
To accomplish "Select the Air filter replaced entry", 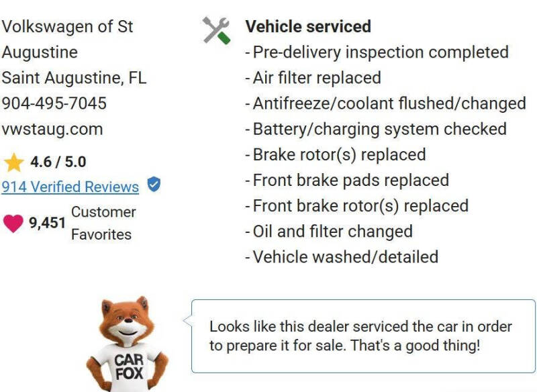I will (313, 78).
